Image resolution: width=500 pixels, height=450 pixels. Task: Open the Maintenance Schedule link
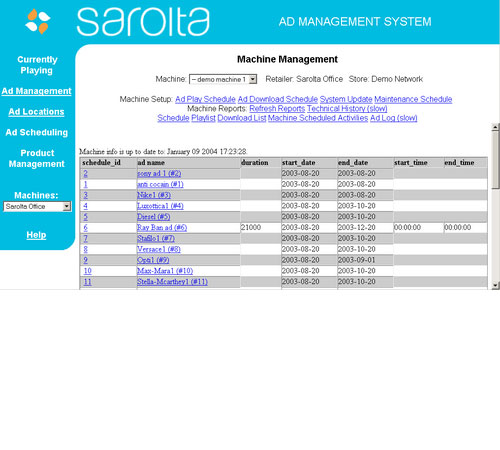413,99
